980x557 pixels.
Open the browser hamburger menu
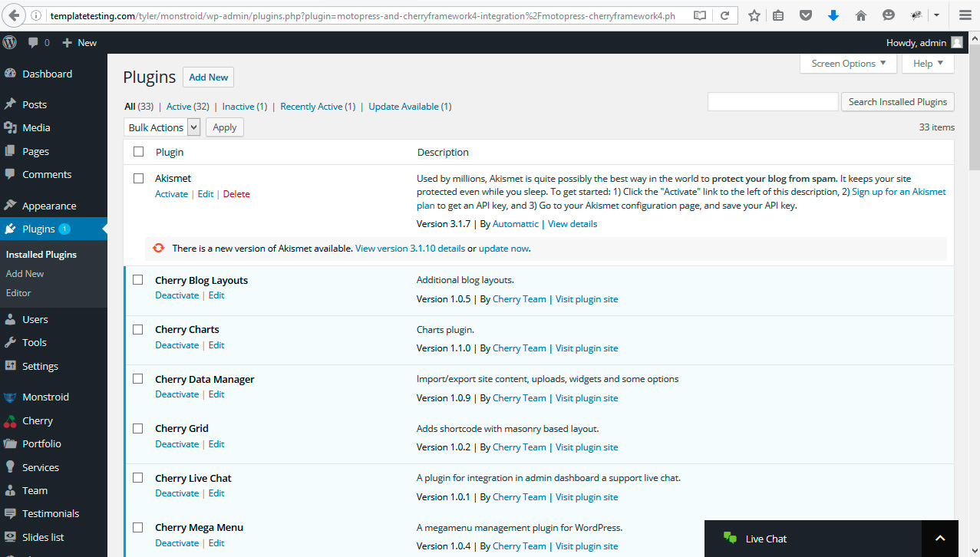tap(964, 15)
